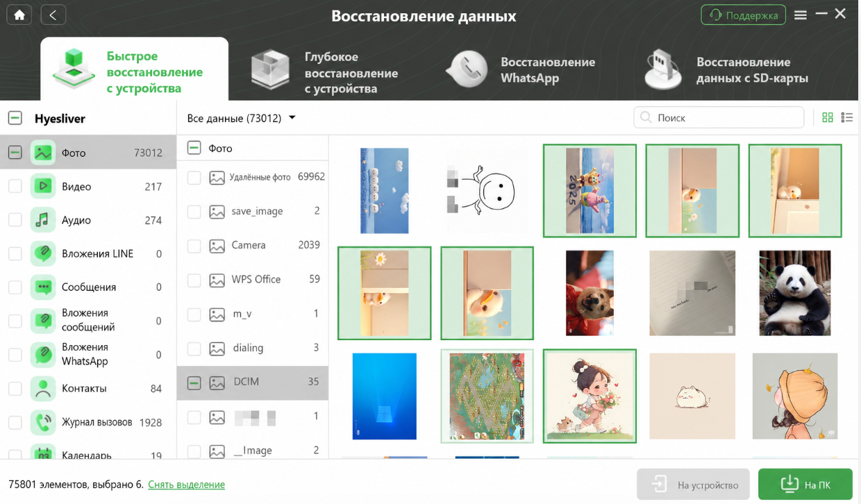Select the Windows desktop wallpaper thumbnail
The image size is (861, 504).
[x=384, y=396]
